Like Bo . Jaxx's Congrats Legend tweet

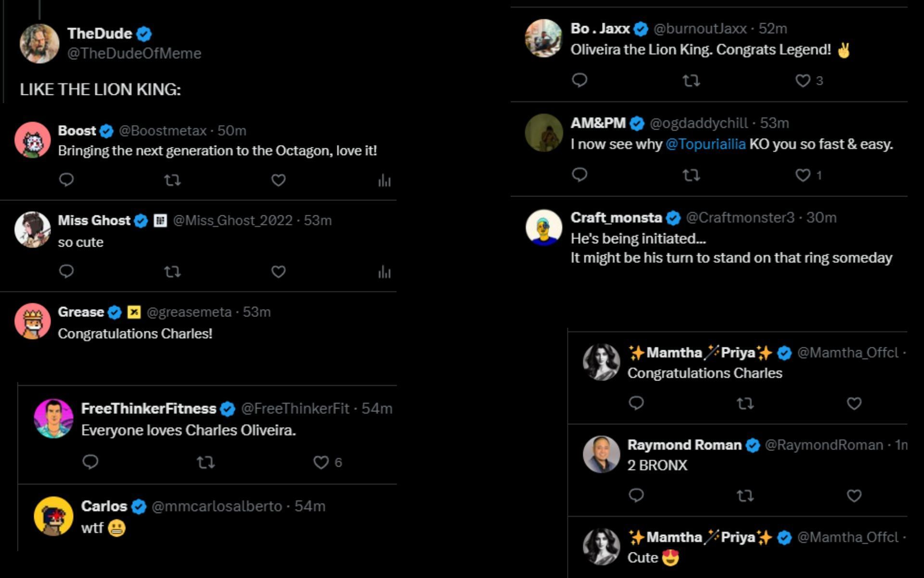coord(803,80)
